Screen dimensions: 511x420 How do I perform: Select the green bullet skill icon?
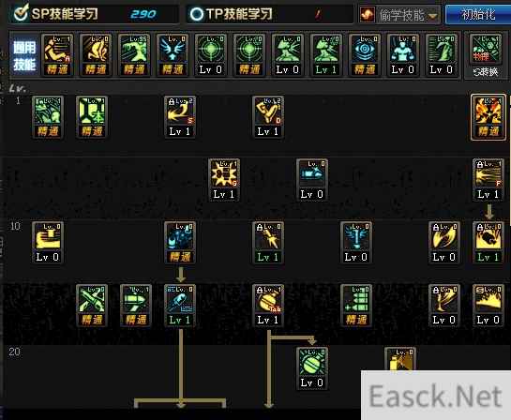pyautogui.click(x=136, y=306)
